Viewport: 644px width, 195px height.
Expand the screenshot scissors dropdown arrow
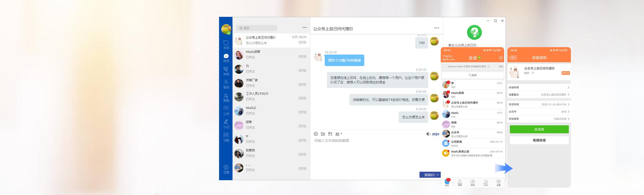pos(341,134)
